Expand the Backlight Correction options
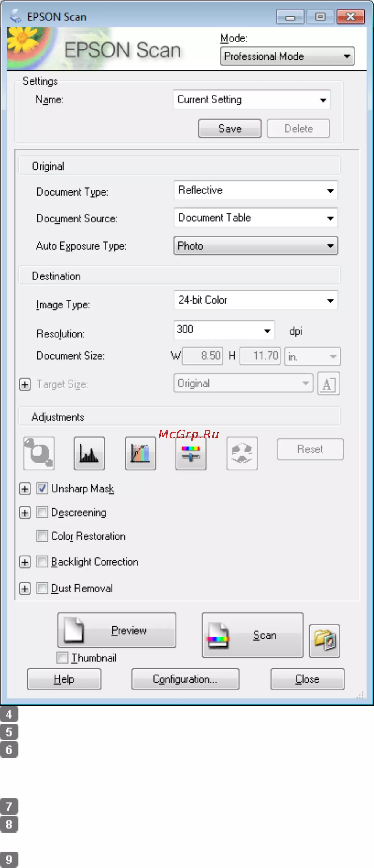Viewport: 374px width, 868px height. (25, 562)
